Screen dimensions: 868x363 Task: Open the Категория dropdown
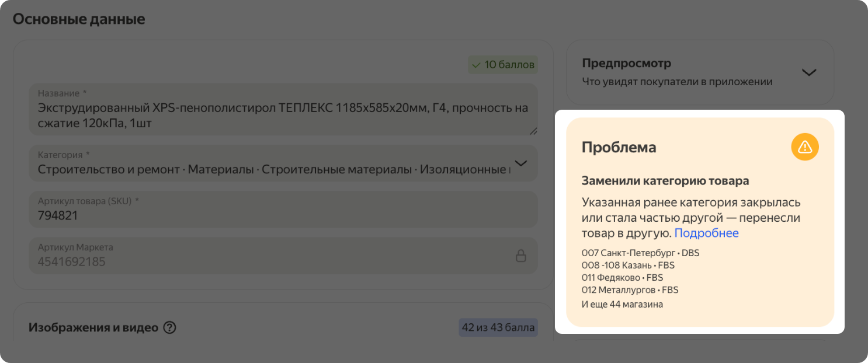click(283, 163)
